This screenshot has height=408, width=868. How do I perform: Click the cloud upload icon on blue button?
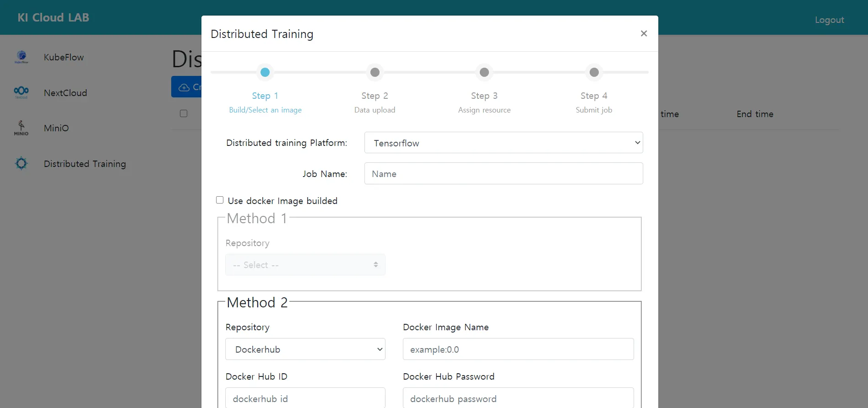click(x=184, y=87)
